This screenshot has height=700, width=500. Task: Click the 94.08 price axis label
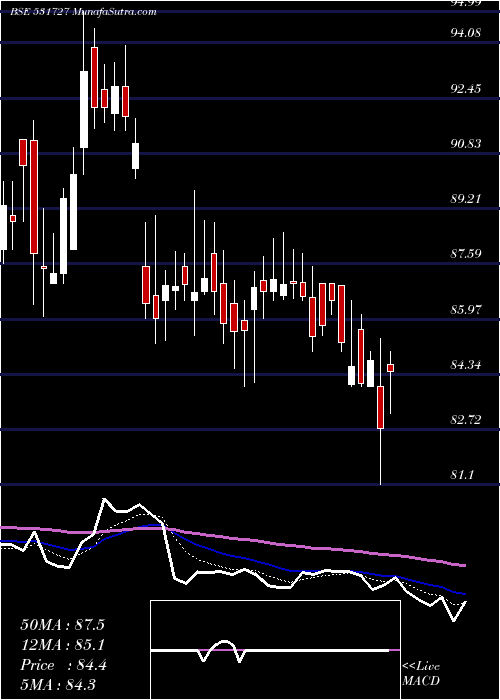tap(465, 33)
